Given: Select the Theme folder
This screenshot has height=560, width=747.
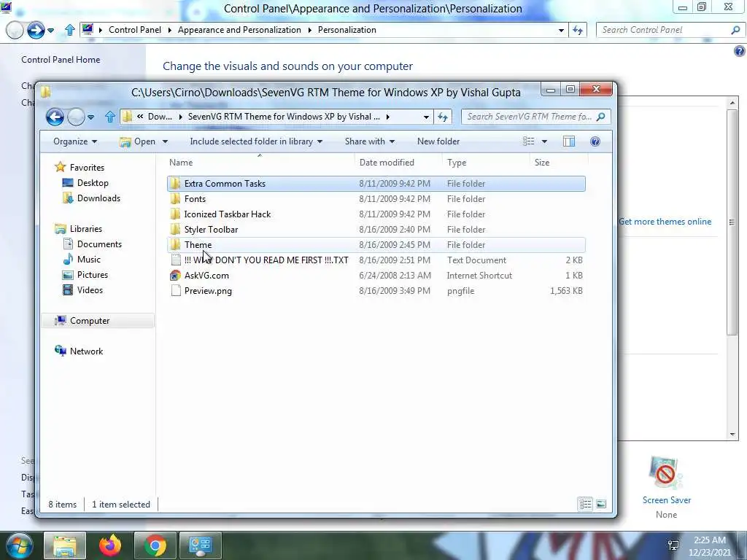Looking at the screenshot, I should pyautogui.click(x=376, y=245).
